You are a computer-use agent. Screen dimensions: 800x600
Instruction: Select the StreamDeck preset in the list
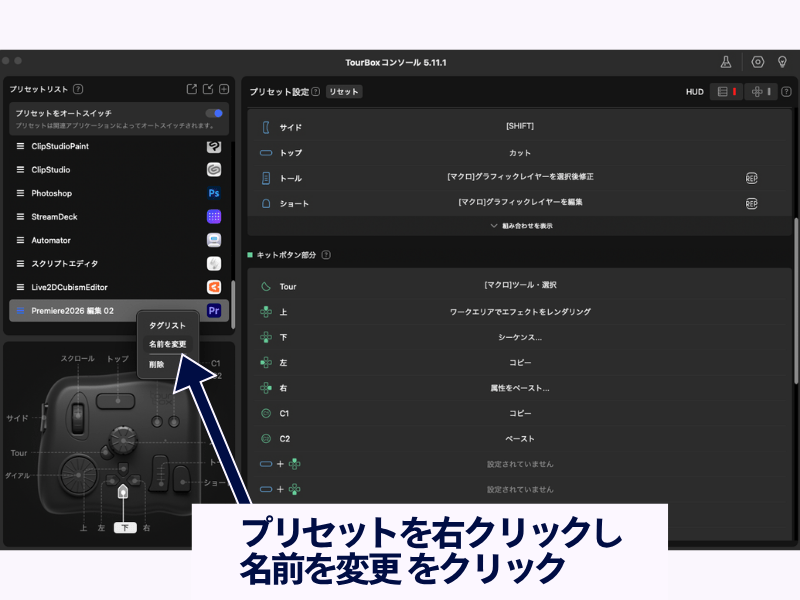tap(54, 217)
